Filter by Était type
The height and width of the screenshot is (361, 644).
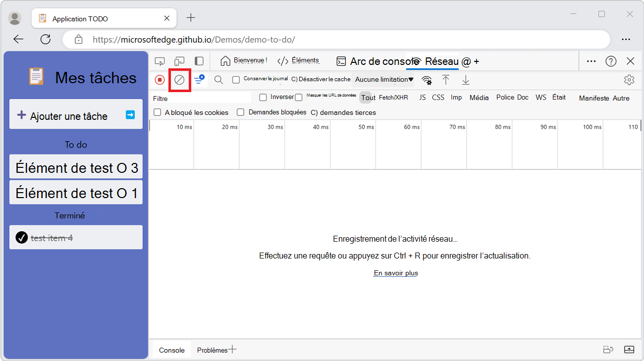[x=559, y=98]
